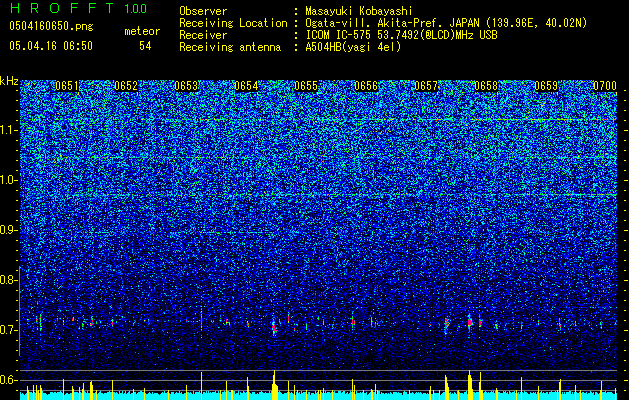Click the 0700 time marker
Screen dimensions: 629x400
click(605, 86)
